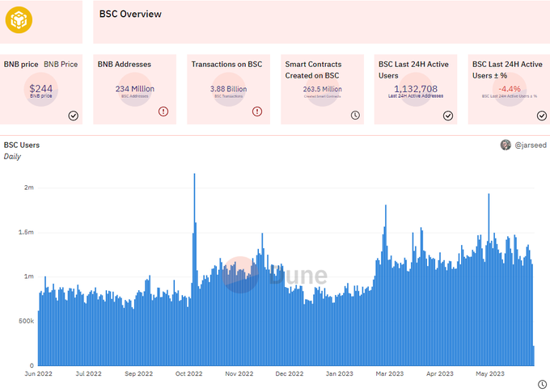
Task: Click the clock icon below the BSC Users chart
Action: pos(542,384)
